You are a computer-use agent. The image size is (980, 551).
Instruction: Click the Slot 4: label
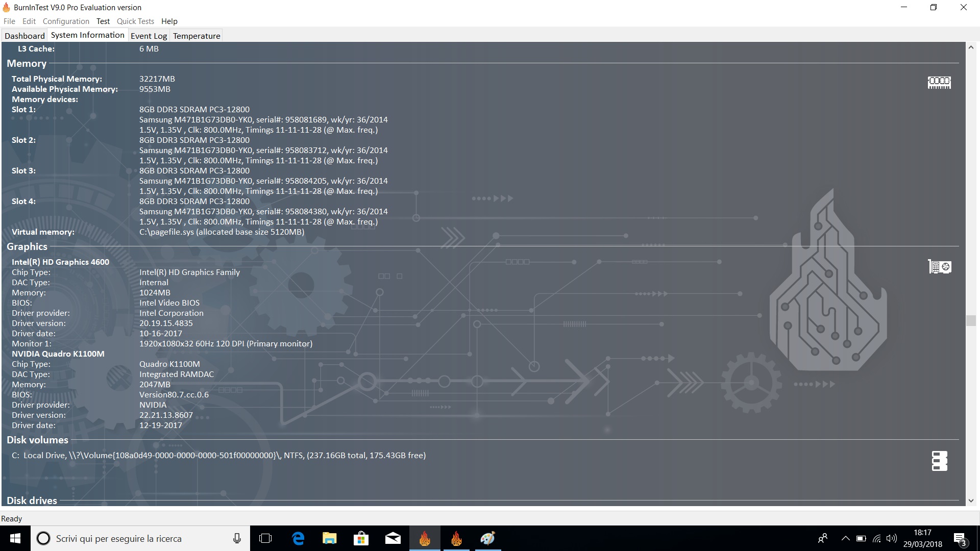(x=23, y=201)
